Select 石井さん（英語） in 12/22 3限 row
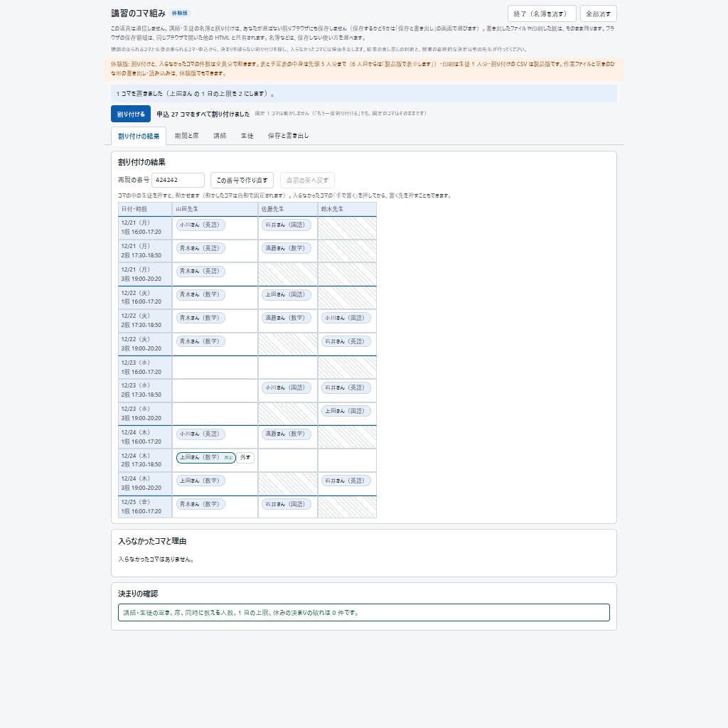The image size is (728, 728). pyautogui.click(x=346, y=341)
